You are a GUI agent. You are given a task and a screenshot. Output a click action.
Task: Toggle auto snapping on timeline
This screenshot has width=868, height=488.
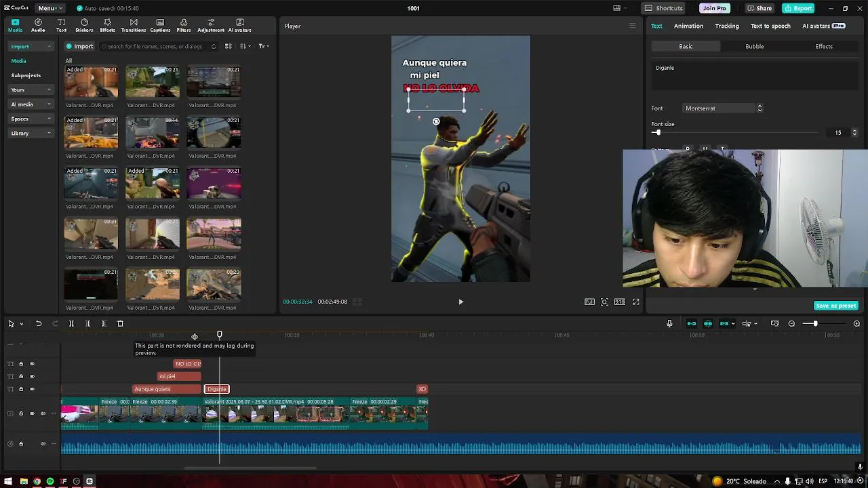pyautogui.click(x=708, y=324)
